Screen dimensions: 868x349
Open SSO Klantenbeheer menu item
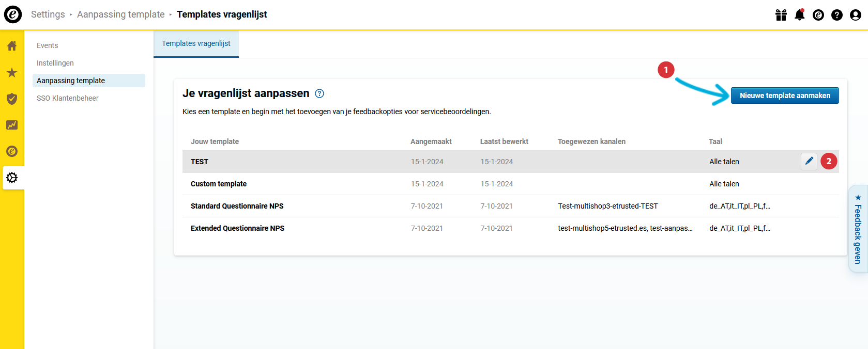[68, 98]
